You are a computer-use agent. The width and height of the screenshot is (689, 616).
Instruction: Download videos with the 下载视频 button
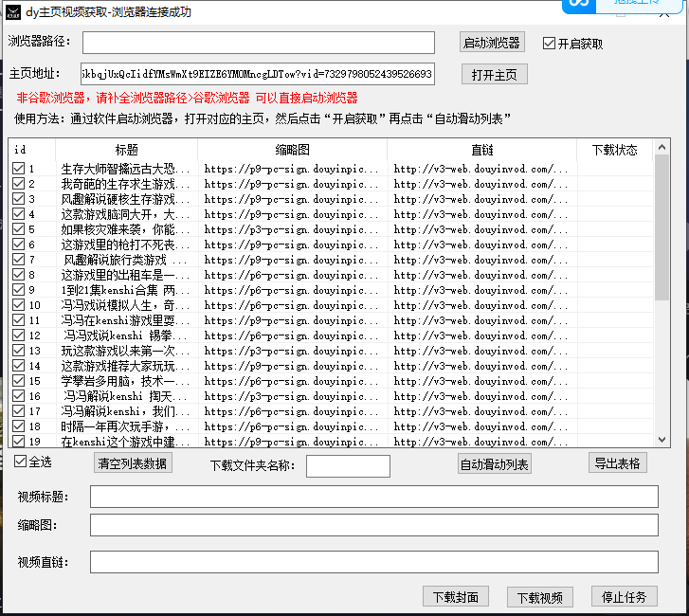[540, 597]
